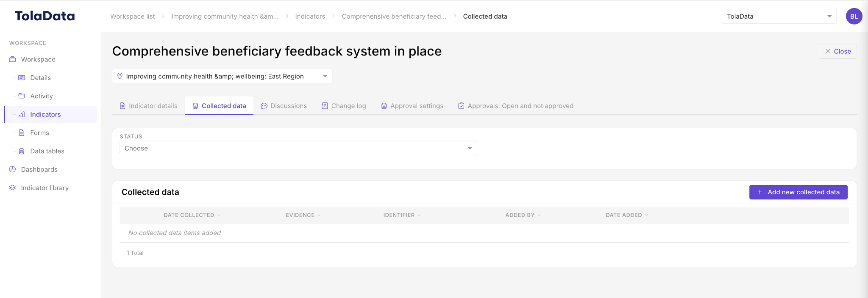Click the Discussions speech bubble icon
This screenshot has height=298, width=868.
click(x=264, y=106)
